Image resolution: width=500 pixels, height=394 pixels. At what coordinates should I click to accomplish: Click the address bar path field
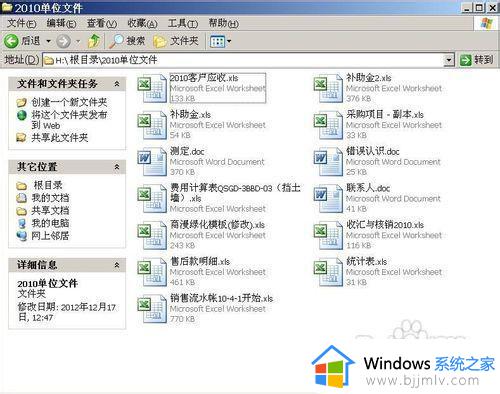click(243, 60)
